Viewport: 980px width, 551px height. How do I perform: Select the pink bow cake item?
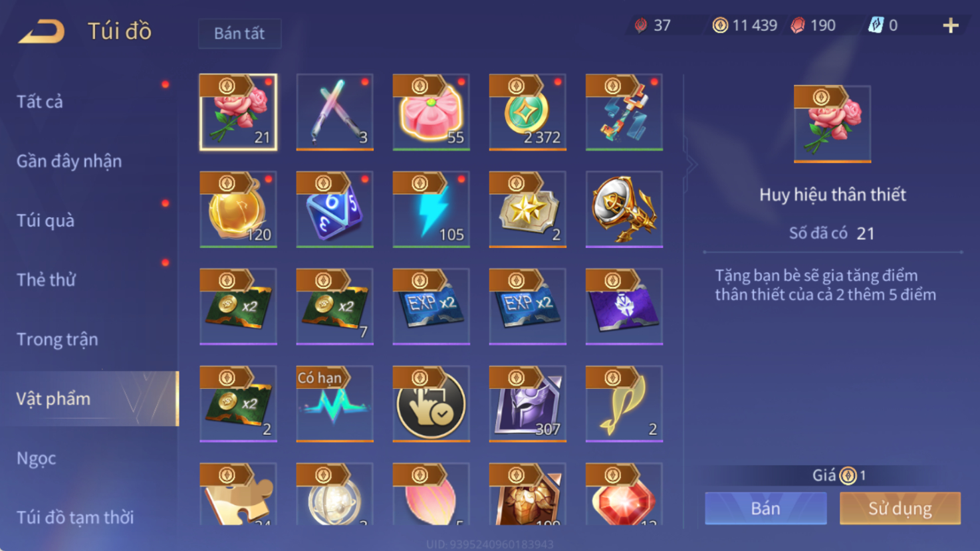tap(431, 112)
